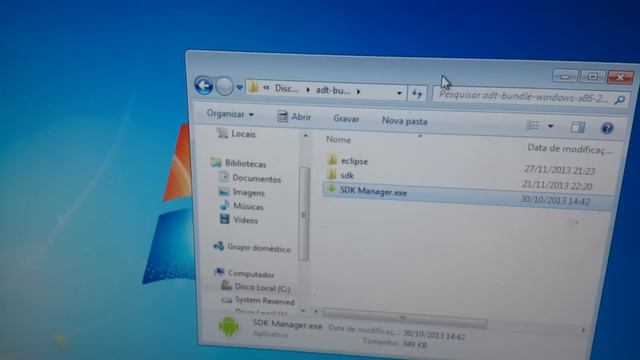Screen dimensions: 640x360
Task: Open Help with question mark icon
Action: click(607, 128)
